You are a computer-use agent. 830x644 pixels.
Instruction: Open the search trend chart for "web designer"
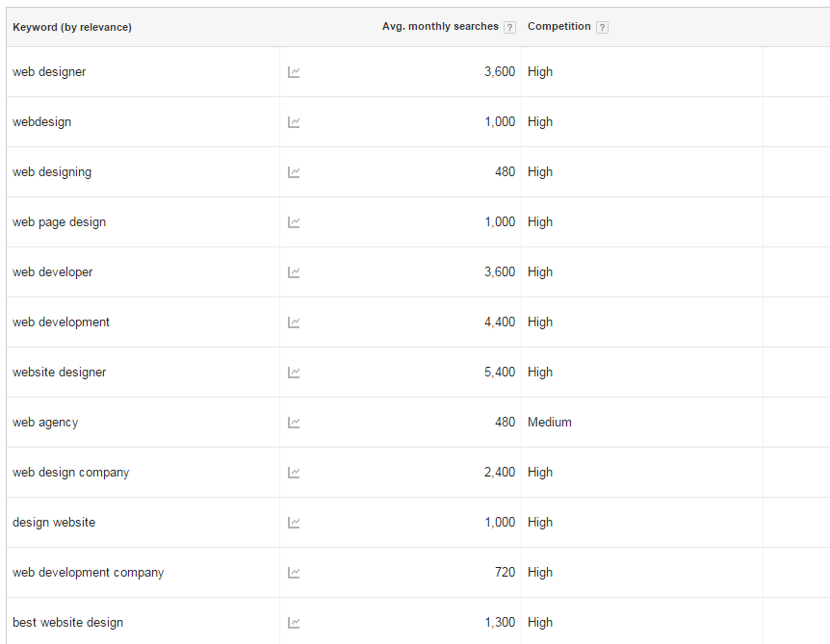pyautogui.click(x=293, y=71)
